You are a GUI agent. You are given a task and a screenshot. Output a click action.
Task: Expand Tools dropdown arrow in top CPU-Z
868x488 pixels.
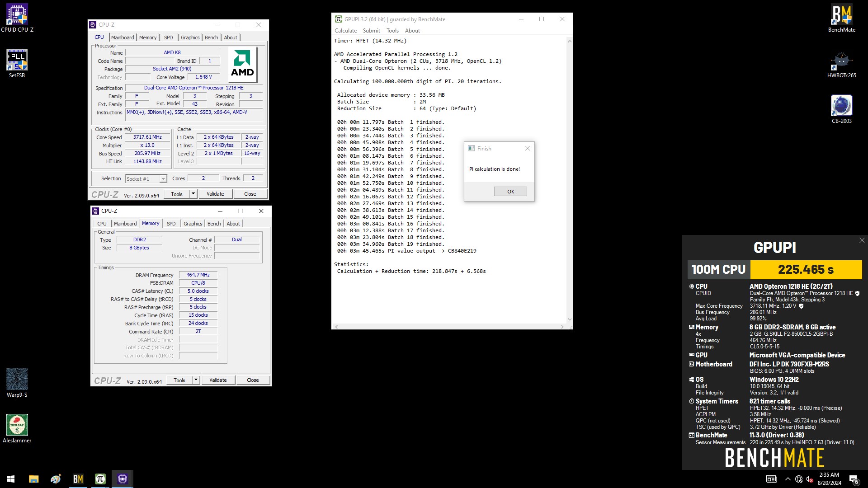pyautogui.click(x=193, y=194)
